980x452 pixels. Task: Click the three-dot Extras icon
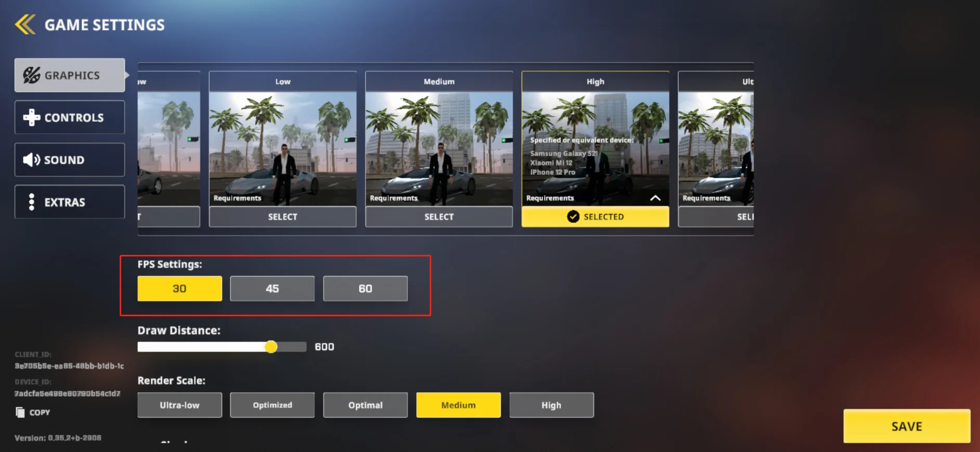tap(32, 202)
